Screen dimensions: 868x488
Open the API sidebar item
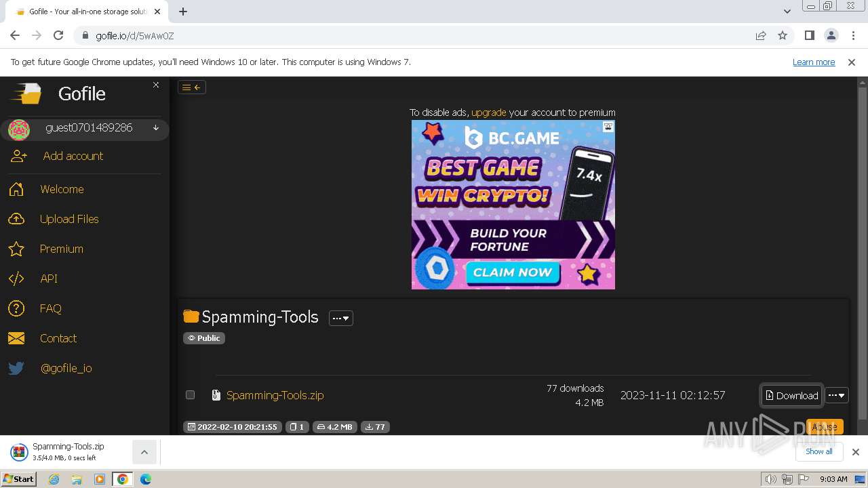[49, 279]
